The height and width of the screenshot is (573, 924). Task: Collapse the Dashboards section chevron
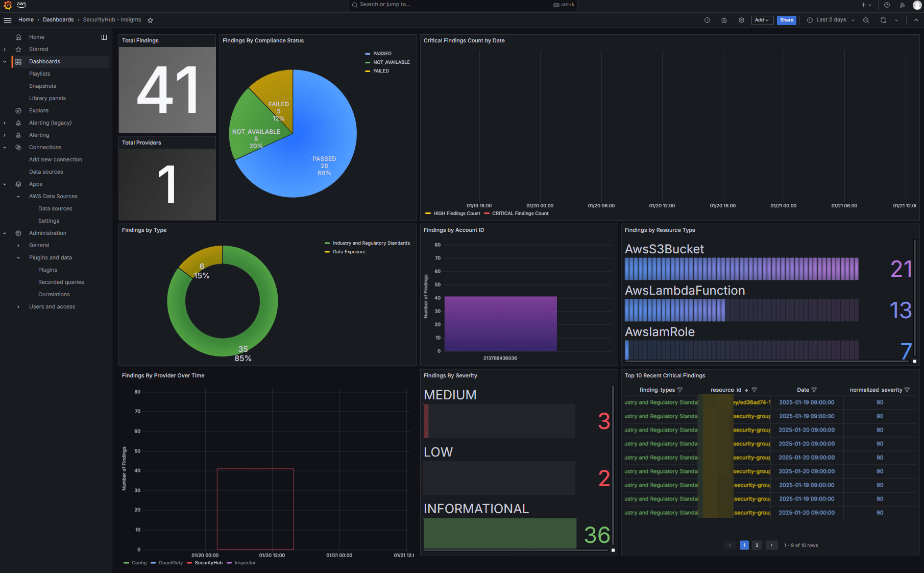(x=5, y=62)
